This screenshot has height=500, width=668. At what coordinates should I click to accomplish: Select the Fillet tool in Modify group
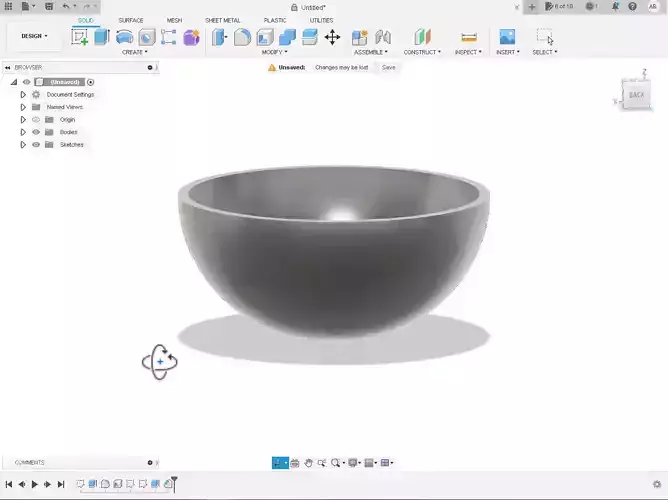[x=242, y=37]
